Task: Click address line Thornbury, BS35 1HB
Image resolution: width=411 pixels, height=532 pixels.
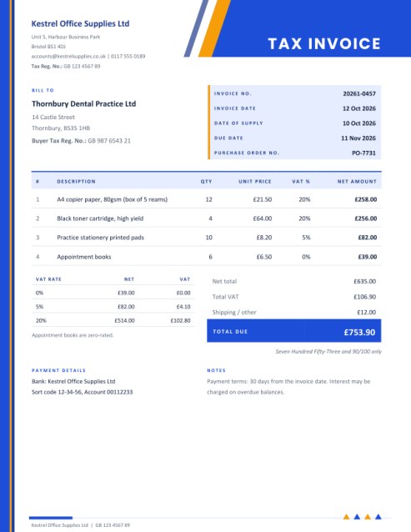Action: coord(61,128)
